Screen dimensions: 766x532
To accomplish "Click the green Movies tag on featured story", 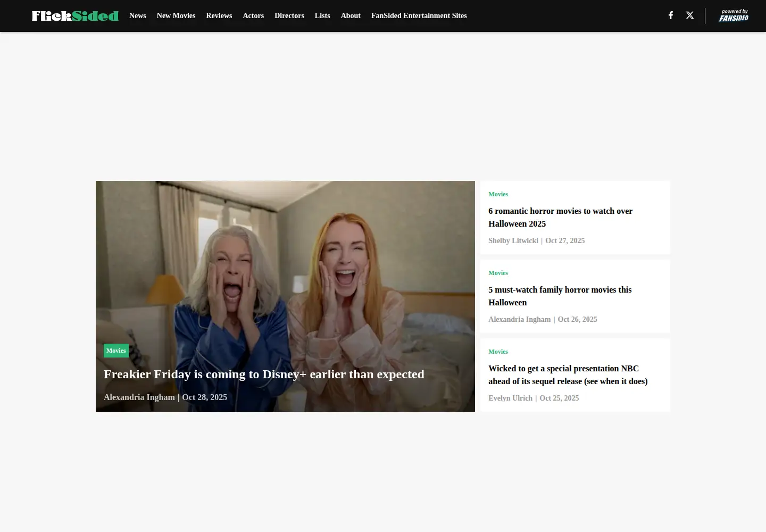I will click(116, 351).
